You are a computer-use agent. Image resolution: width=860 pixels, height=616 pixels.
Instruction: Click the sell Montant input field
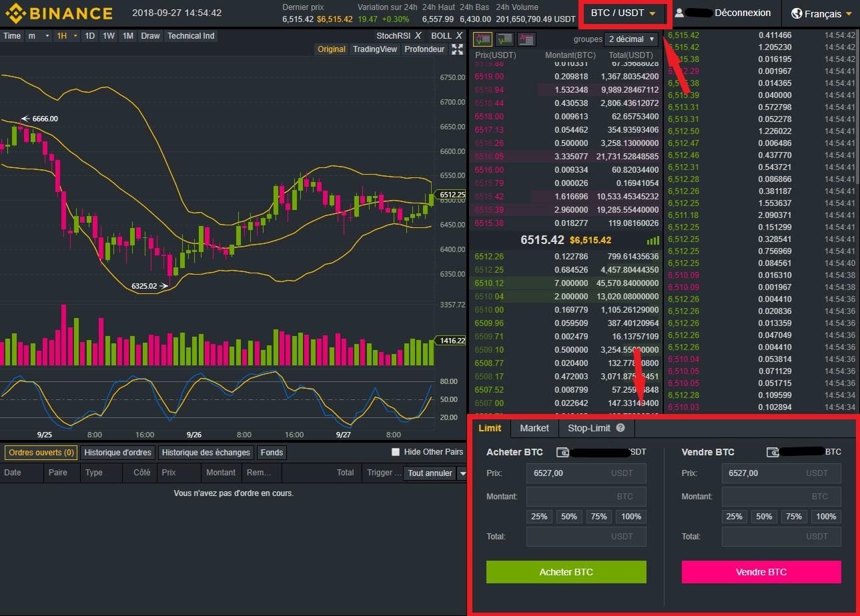coord(781,497)
